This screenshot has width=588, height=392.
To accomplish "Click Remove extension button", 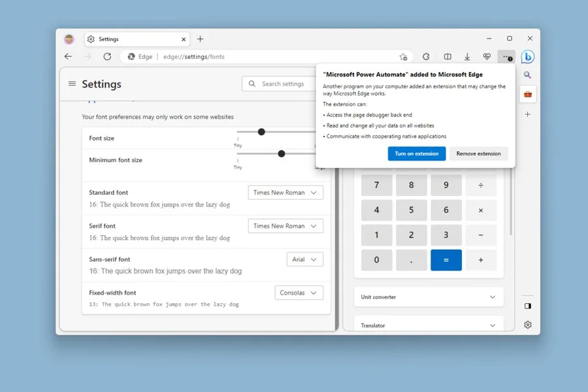I will (x=478, y=154).
